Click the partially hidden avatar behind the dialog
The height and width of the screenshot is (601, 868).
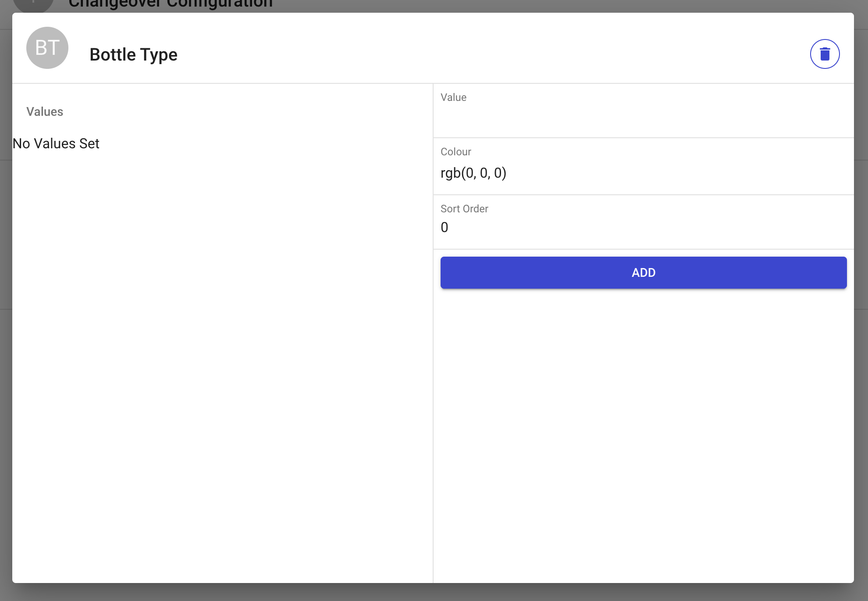(33, 5)
